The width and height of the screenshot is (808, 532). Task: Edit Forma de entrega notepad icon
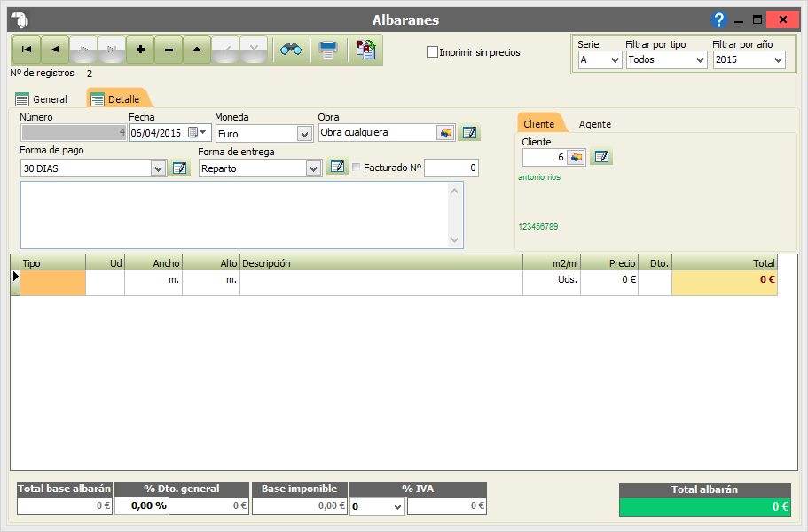337,167
